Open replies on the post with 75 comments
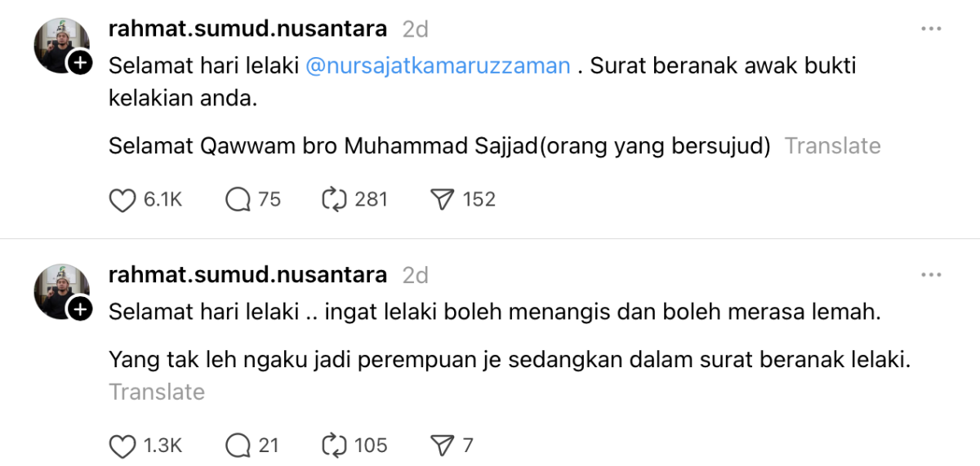Viewport: 980px width, 466px height. click(238, 200)
